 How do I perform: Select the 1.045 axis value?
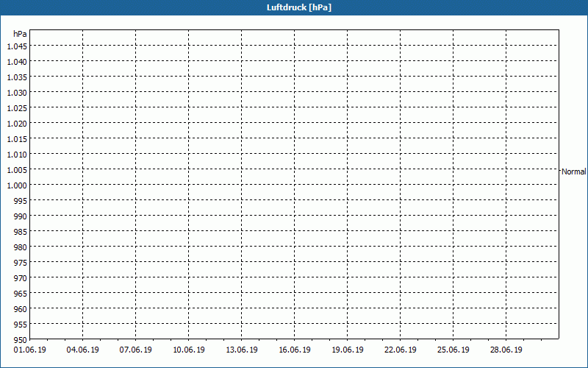pos(17,46)
